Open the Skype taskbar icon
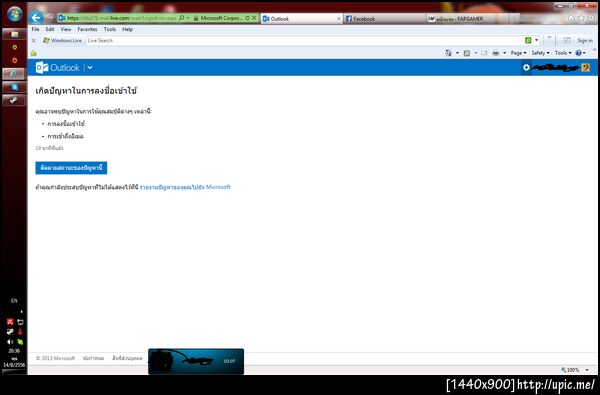This screenshot has height=395, width=600. coord(15,87)
